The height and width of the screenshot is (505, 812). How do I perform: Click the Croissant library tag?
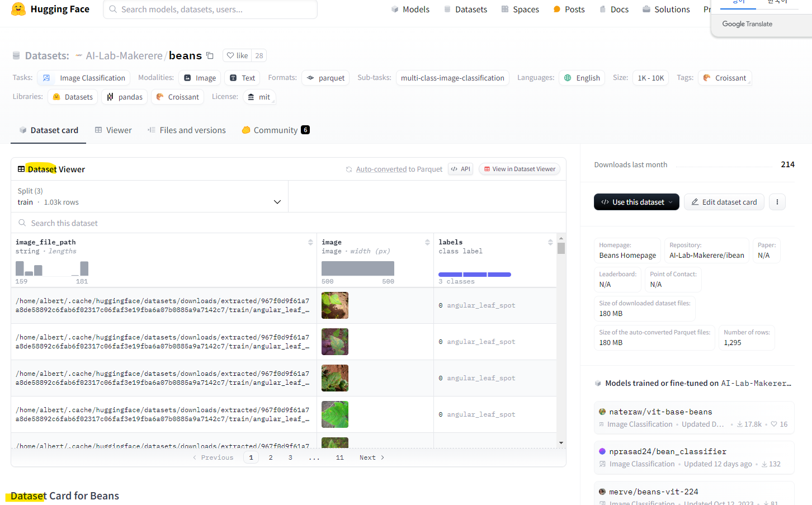pos(177,97)
